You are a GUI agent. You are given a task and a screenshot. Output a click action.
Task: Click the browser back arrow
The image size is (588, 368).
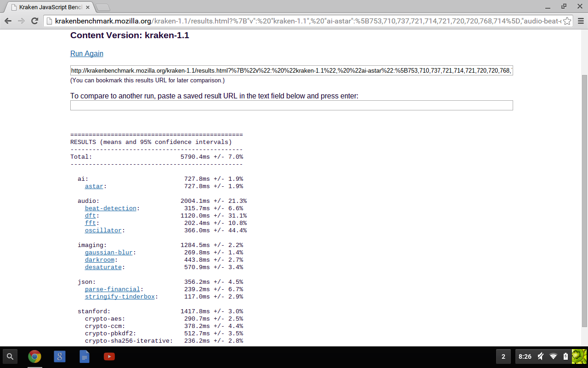[x=8, y=21]
